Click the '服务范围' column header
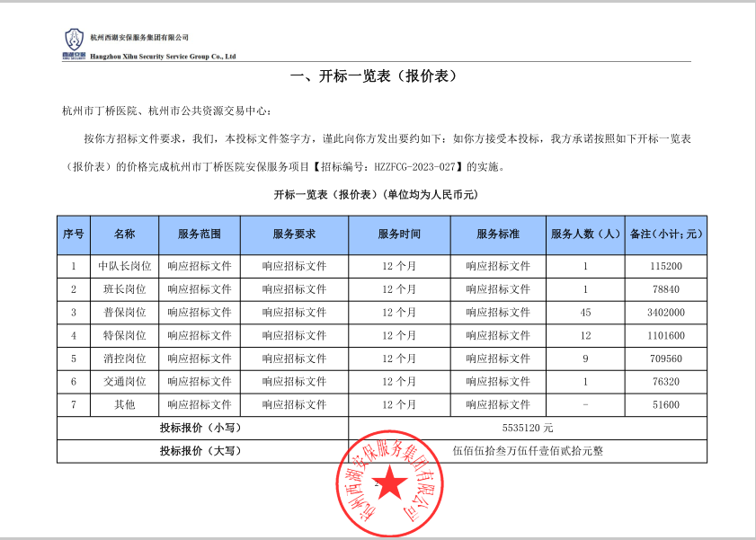The width and height of the screenshot is (756, 540). [x=200, y=235]
